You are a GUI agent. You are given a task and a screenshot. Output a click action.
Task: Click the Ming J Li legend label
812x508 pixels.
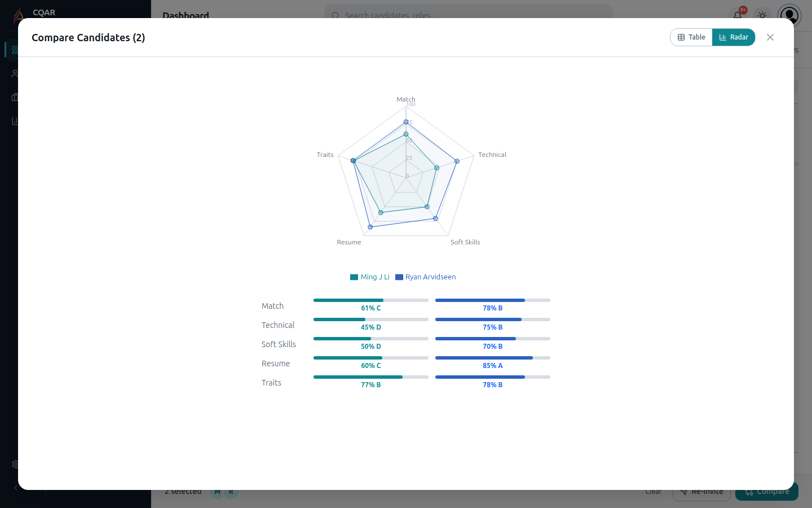tap(375, 277)
